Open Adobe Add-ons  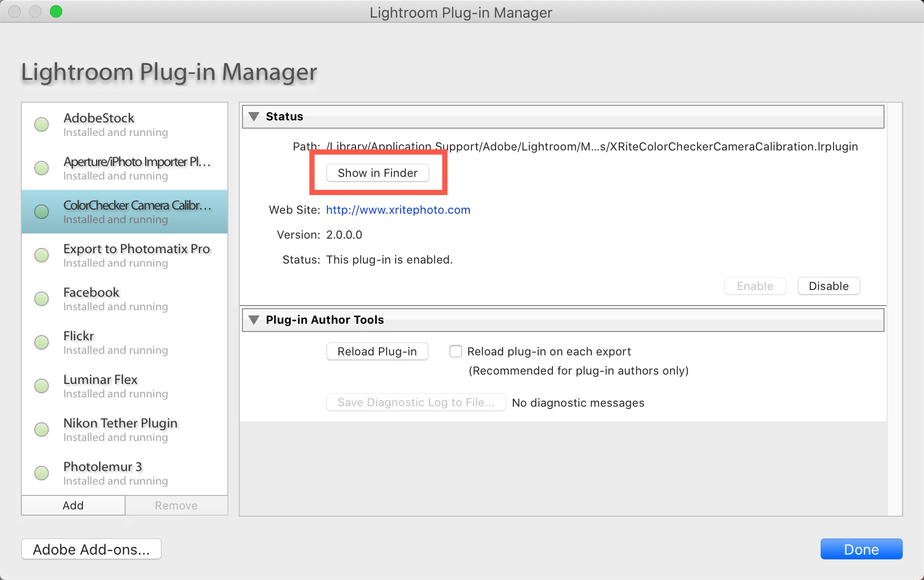(x=91, y=549)
